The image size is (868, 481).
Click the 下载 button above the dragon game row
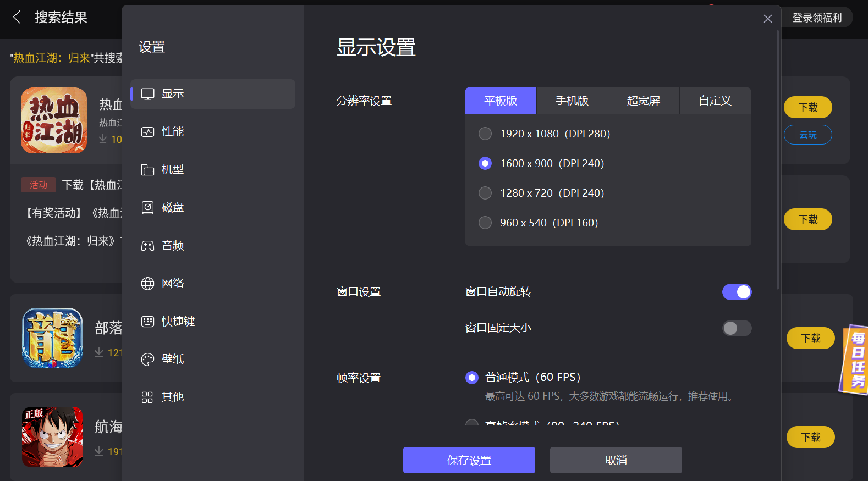coord(808,219)
